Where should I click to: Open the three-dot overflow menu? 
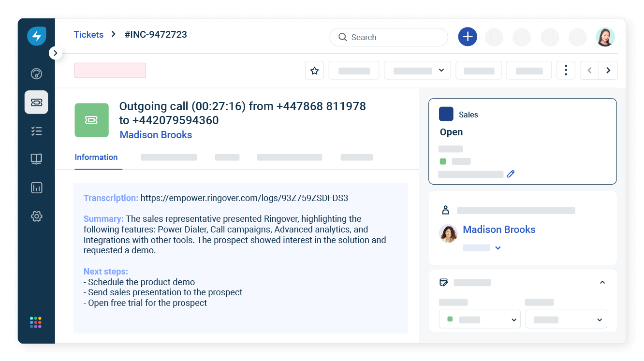click(566, 70)
